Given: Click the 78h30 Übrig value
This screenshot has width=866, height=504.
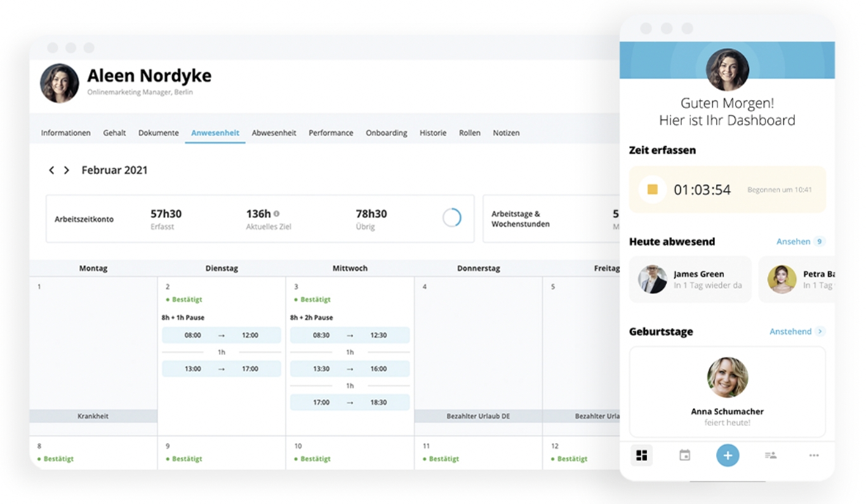Looking at the screenshot, I should coord(371,214).
